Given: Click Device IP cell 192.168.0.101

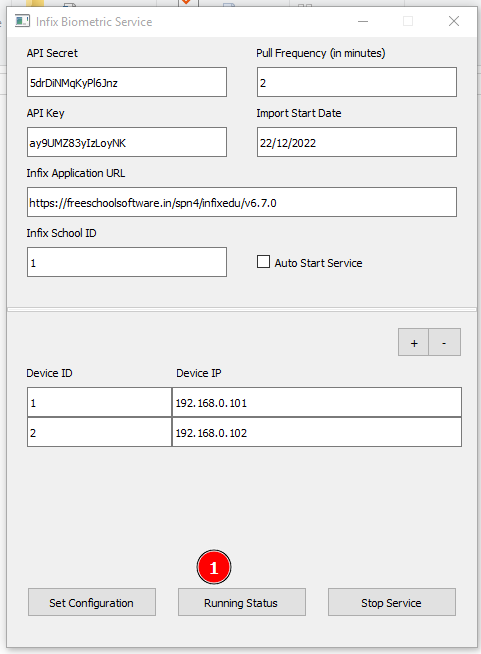Looking at the screenshot, I should tap(317, 402).
